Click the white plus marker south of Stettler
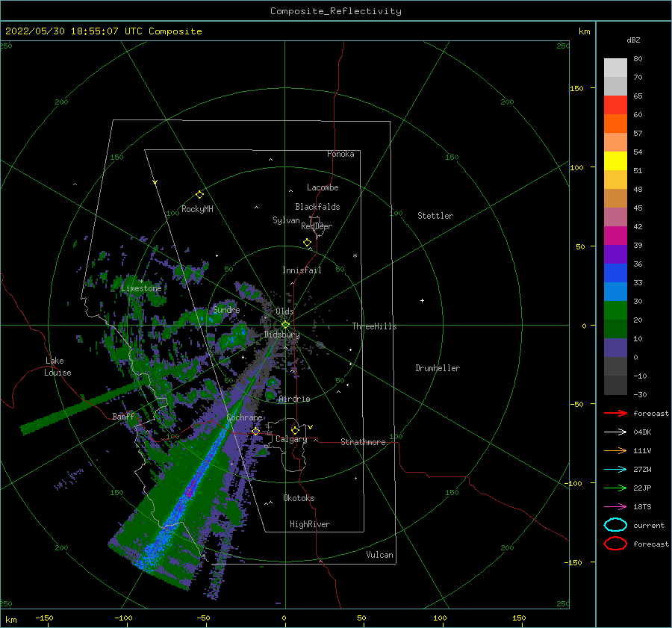Image resolution: width=672 pixels, height=628 pixels. point(422,300)
